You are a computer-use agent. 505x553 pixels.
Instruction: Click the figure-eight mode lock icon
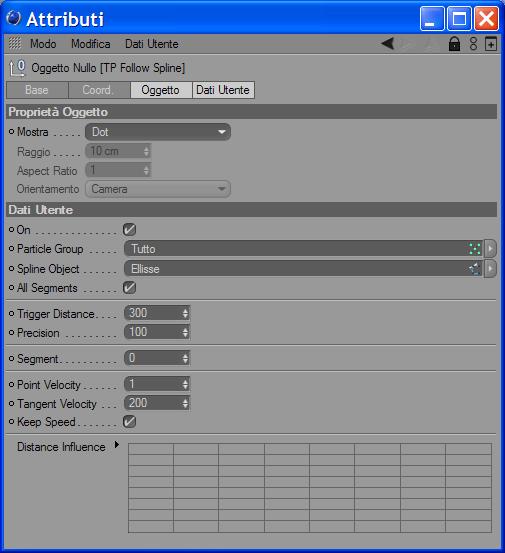(473, 44)
